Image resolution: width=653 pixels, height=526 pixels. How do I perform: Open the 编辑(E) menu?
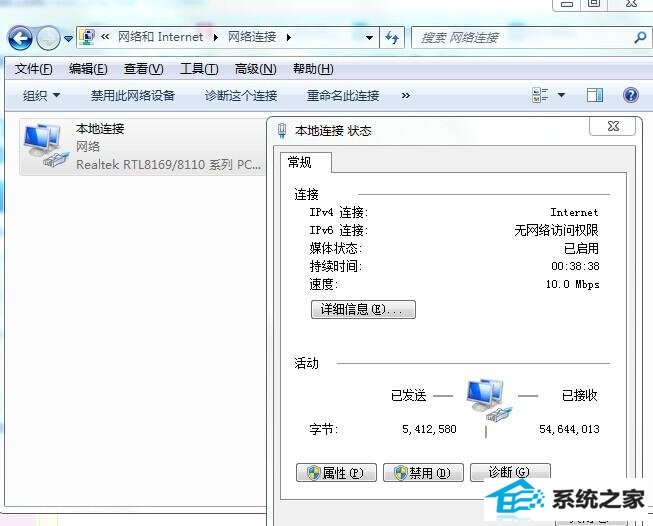click(x=88, y=69)
